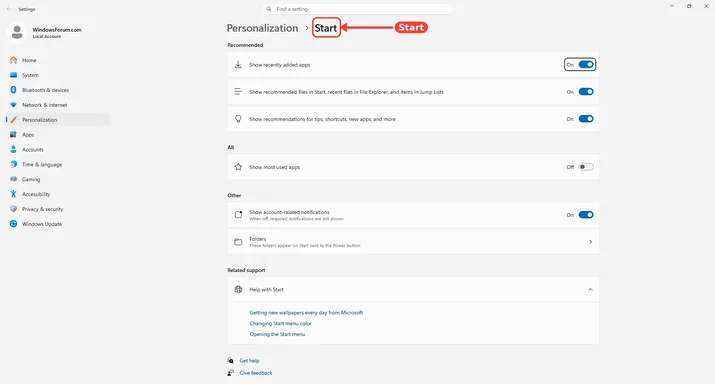This screenshot has height=384, width=715.
Task: Click the Show most used apps label
Action: click(x=275, y=167)
